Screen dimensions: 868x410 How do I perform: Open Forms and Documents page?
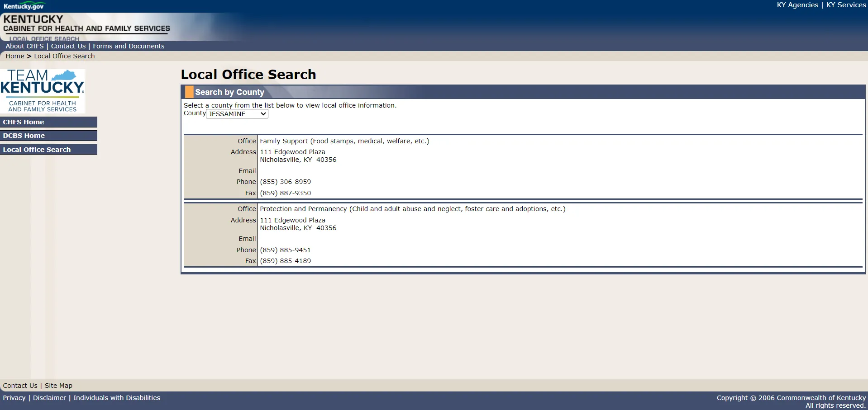point(129,46)
